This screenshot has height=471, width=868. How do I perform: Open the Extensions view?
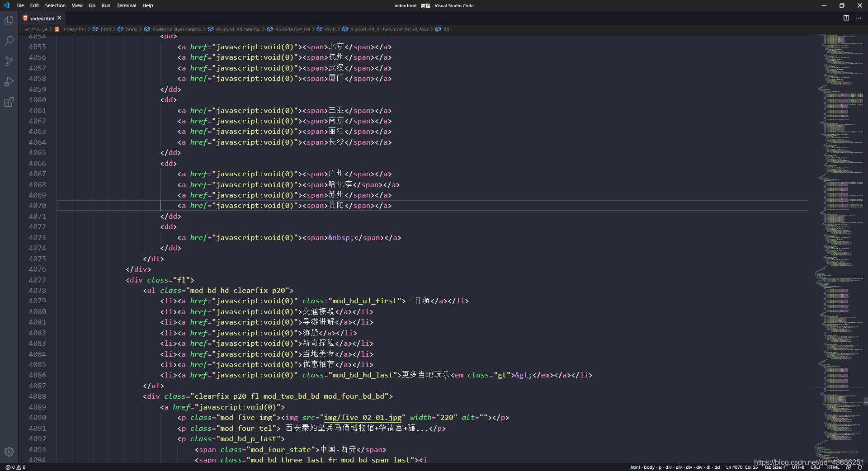click(x=9, y=102)
